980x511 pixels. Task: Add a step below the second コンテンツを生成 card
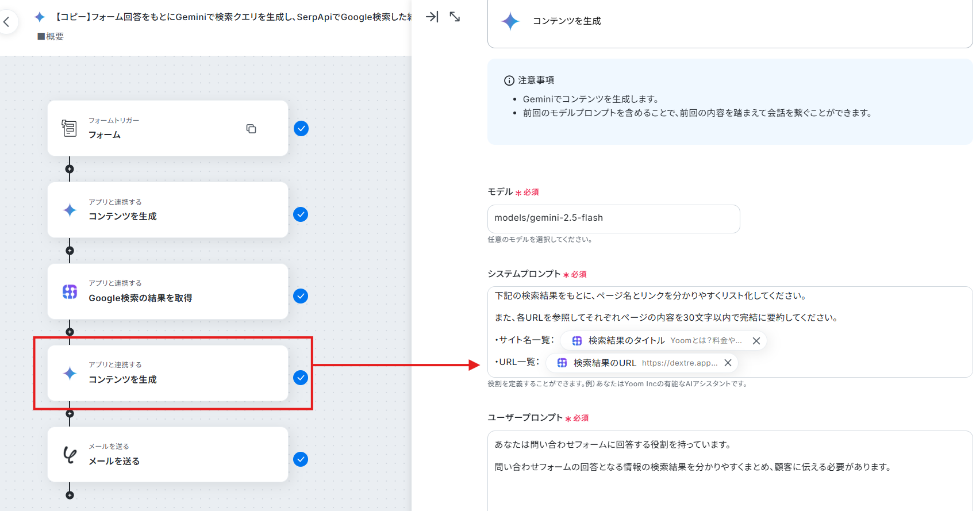point(70,413)
